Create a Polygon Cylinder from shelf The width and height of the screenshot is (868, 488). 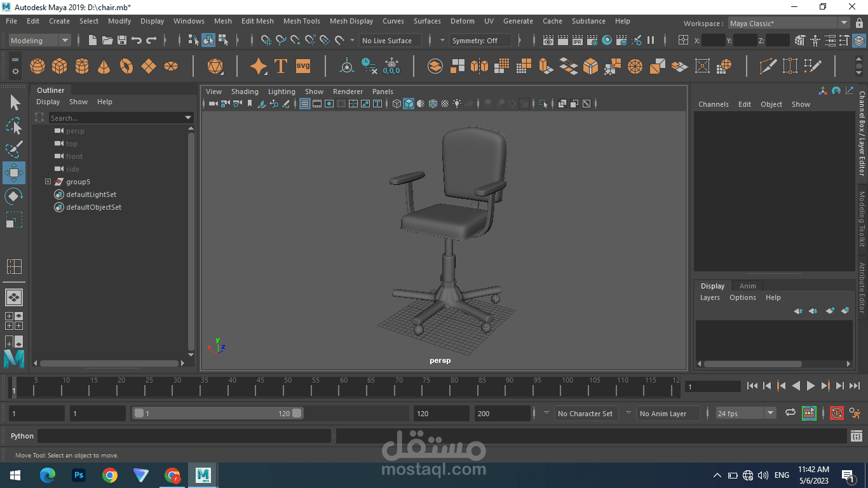(x=82, y=66)
